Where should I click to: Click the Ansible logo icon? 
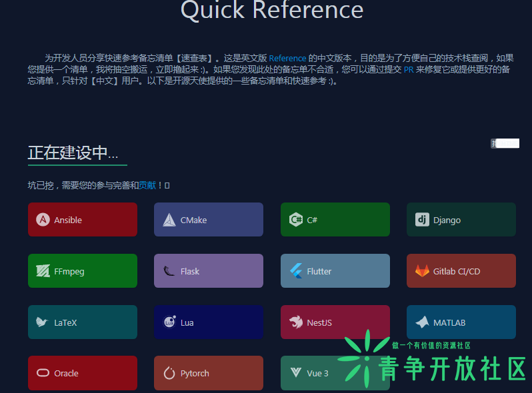[x=43, y=220]
